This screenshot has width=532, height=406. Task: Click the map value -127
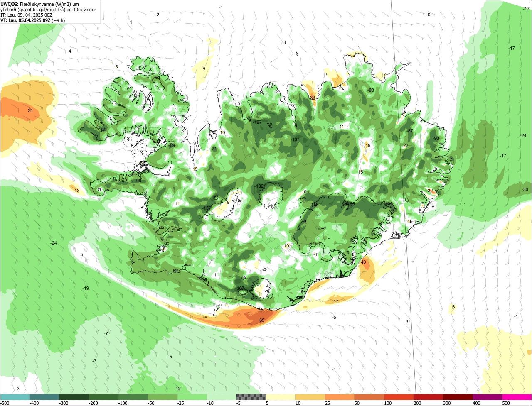(257, 122)
